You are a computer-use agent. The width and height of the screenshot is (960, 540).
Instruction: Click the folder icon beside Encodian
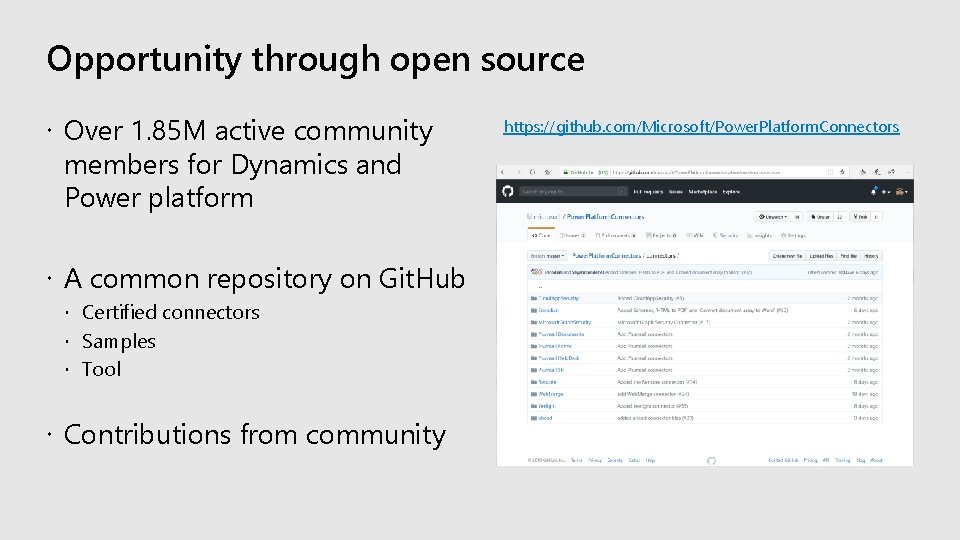534,310
